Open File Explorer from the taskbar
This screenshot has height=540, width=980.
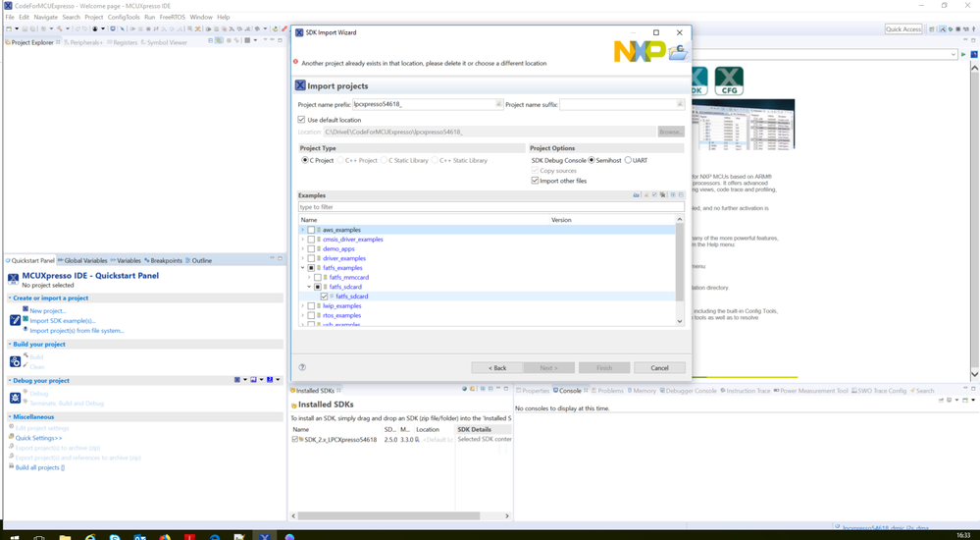(x=65, y=536)
